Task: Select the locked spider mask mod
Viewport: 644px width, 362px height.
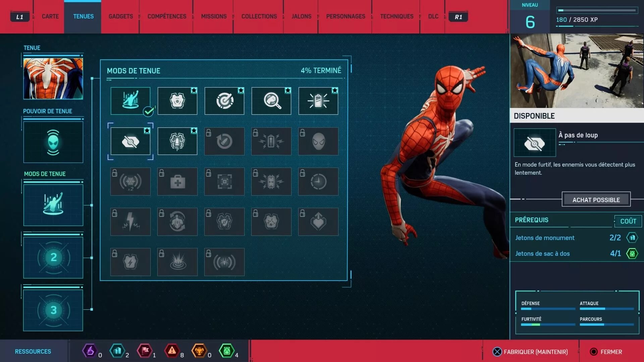Action: pyautogui.click(x=318, y=141)
